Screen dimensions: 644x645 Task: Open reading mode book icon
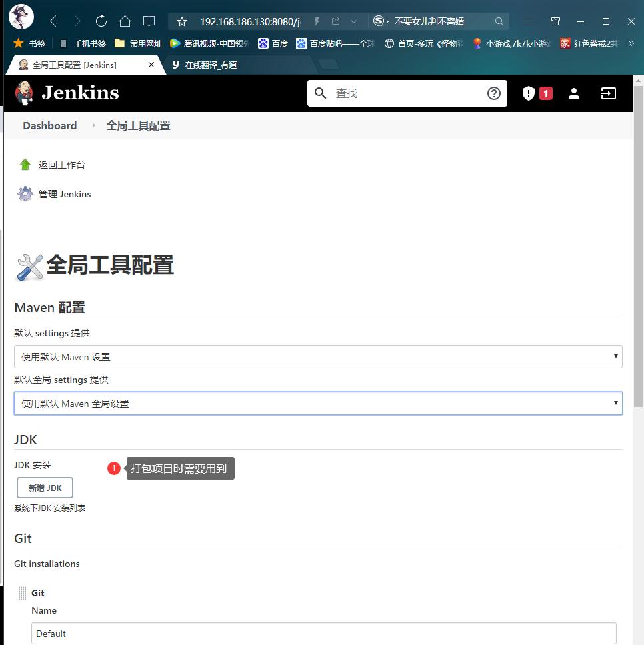tap(149, 21)
